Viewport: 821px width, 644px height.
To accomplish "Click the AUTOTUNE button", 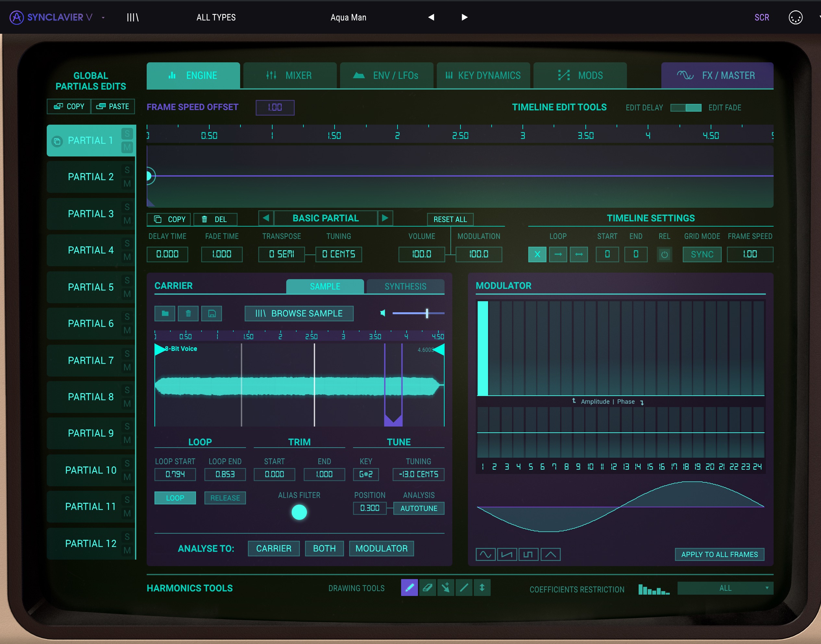I will [418, 508].
